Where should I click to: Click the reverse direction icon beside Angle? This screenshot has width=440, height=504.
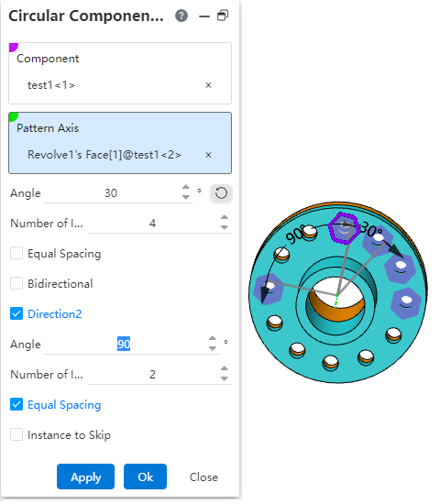click(x=221, y=193)
